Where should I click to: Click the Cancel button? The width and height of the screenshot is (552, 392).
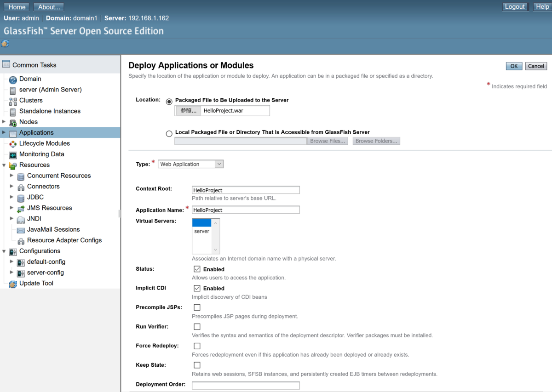pos(536,66)
